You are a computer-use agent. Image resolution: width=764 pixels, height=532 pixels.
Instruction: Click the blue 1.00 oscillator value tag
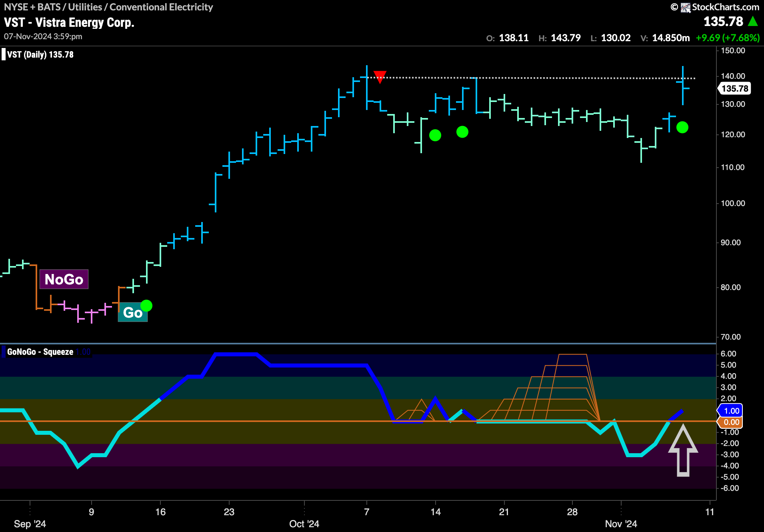point(731,411)
